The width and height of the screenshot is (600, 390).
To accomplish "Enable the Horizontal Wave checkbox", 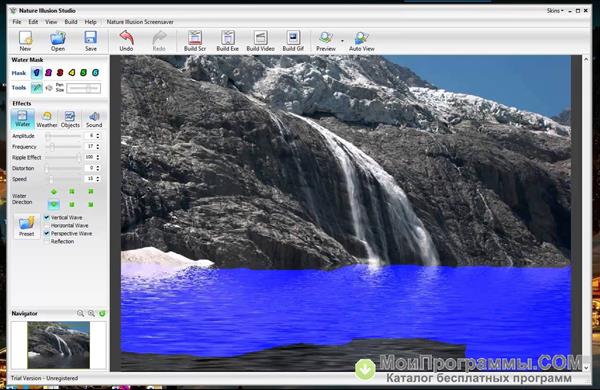I will pyautogui.click(x=47, y=225).
